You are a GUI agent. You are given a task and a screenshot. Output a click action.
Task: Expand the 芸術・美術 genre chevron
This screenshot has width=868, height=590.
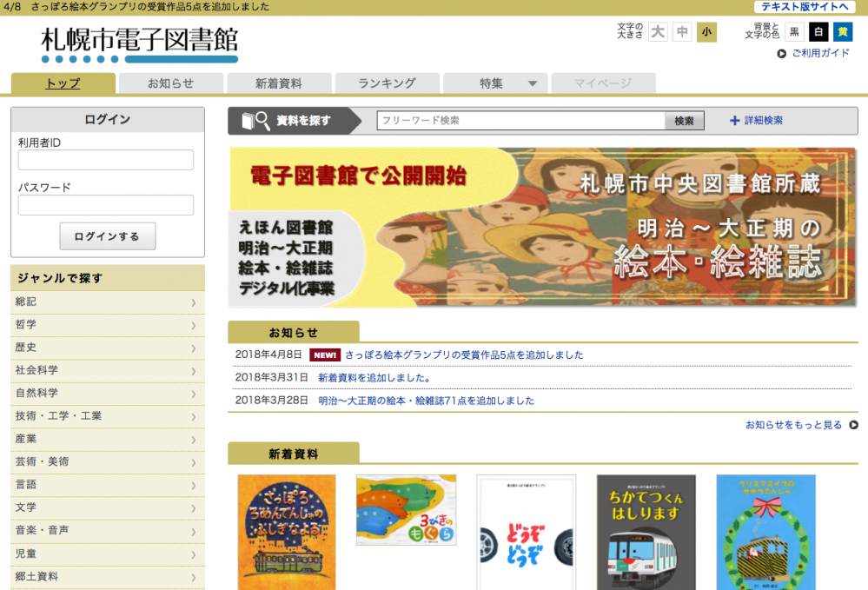pyautogui.click(x=194, y=462)
